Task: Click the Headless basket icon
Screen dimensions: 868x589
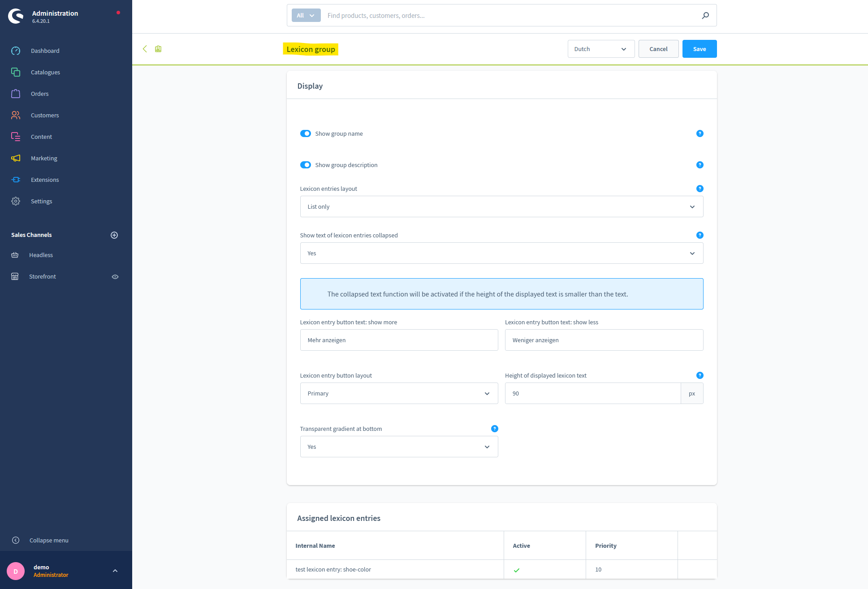Action: [x=15, y=255]
